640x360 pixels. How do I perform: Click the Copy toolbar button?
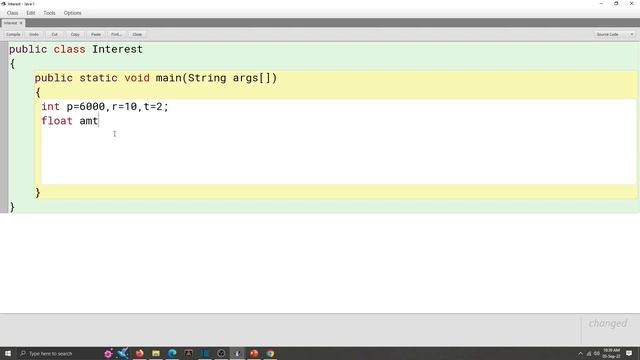[75, 35]
